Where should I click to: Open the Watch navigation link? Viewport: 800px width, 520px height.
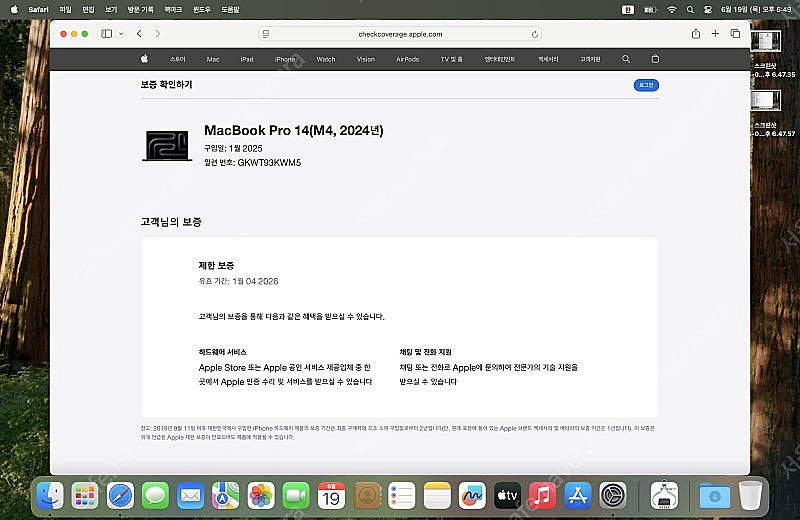[326, 59]
